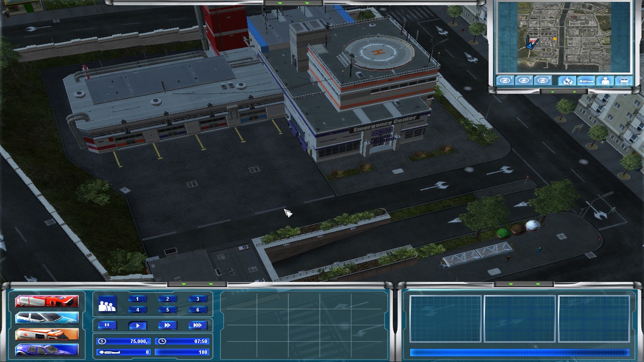This screenshot has height=362, width=644.
Task: Jump to saved camera view 1
Action: tap(505, 80)
